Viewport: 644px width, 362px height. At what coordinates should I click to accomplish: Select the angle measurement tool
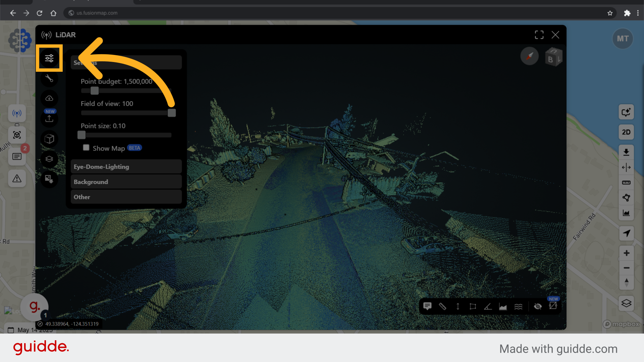point(488,306)
